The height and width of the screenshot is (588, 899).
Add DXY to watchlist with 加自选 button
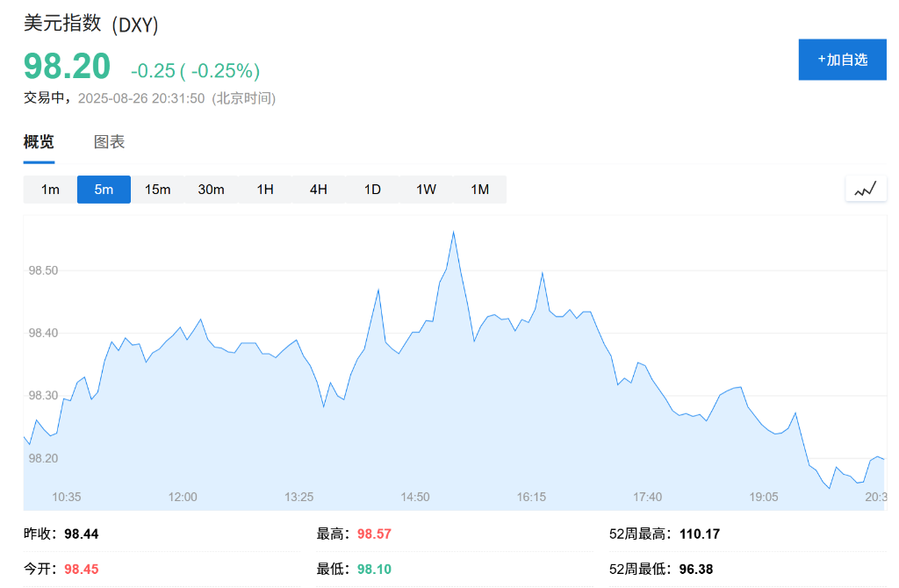[842, 60]
